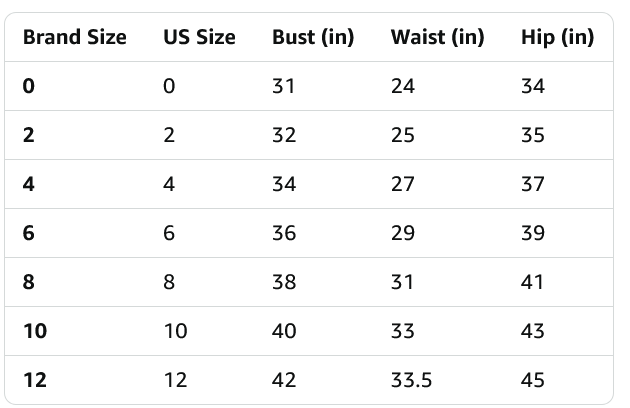Viewport: 630px width, 408px height.
Task: Click US size 10 cell
Action: pyautogui.click(x=175, y=331)
